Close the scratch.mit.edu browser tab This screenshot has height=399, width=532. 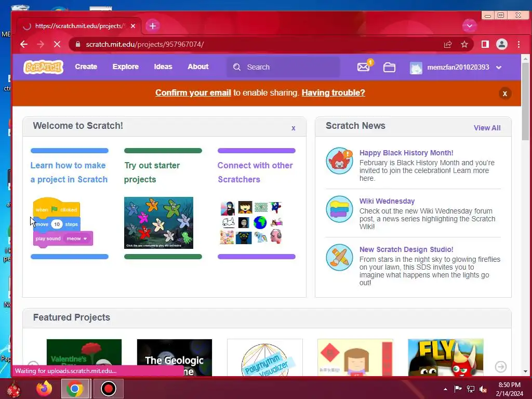[133, 26]
